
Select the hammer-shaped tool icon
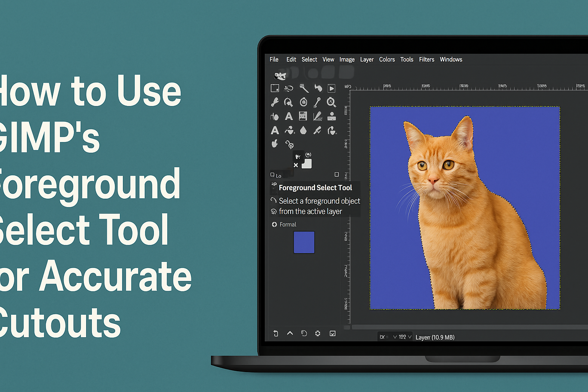click(304, 88)
